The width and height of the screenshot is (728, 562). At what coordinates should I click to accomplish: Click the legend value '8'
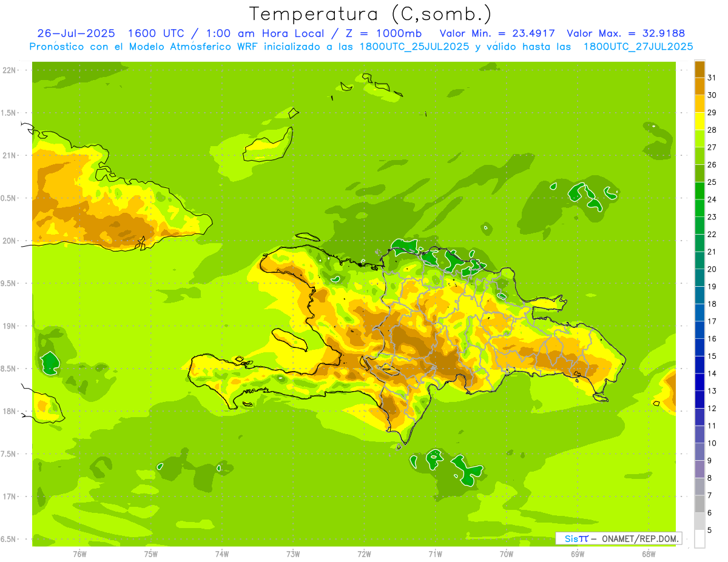(710, 478)
